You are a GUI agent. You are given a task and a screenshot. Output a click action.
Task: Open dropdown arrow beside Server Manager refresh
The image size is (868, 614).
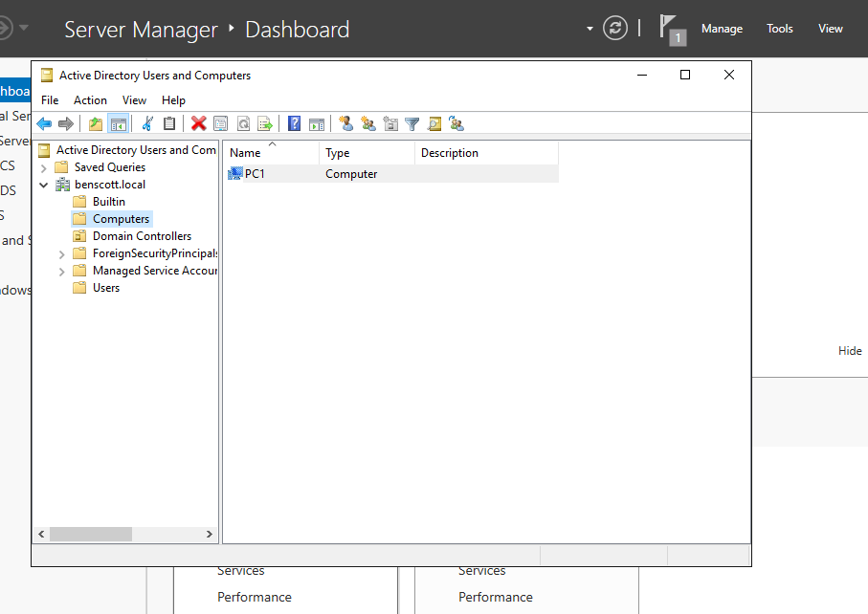[x=590, y=28]
